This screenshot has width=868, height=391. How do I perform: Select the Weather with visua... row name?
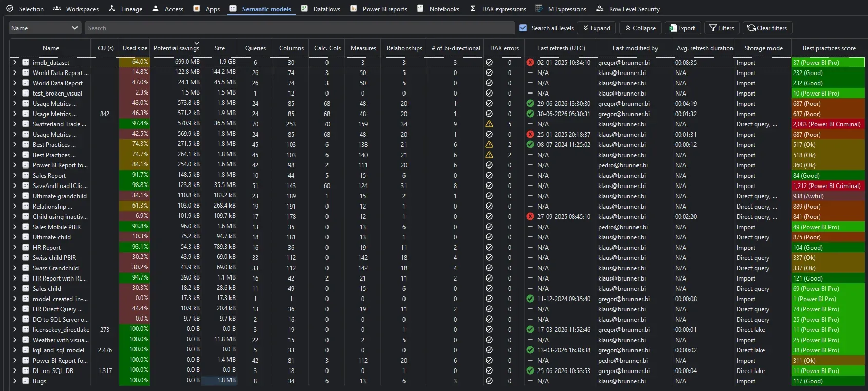point(61,340)
